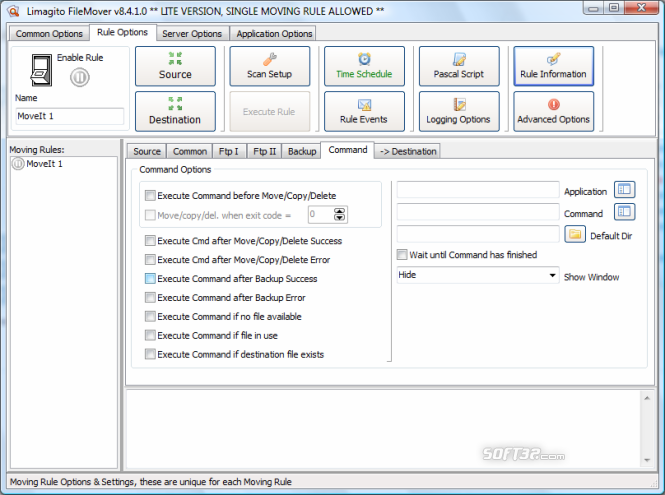Click inside the empty log output area
The height and width of the screenshot is (495, 665).
point(384,429)
